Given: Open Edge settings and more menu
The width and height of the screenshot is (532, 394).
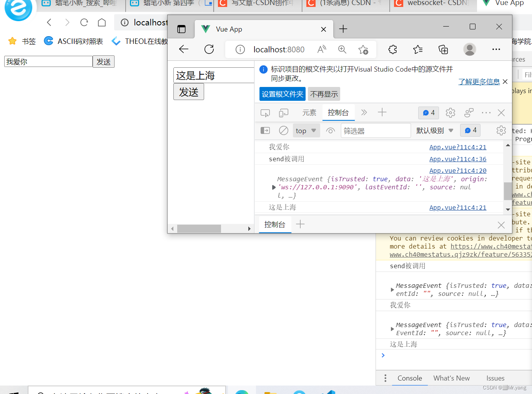Looking at the screenshot, I should pos(496,49).
